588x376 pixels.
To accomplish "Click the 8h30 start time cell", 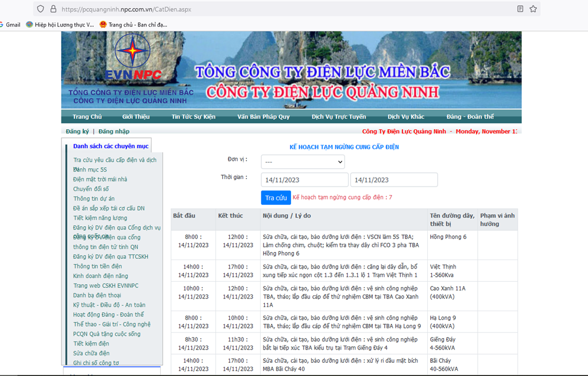I will (193, 344).
